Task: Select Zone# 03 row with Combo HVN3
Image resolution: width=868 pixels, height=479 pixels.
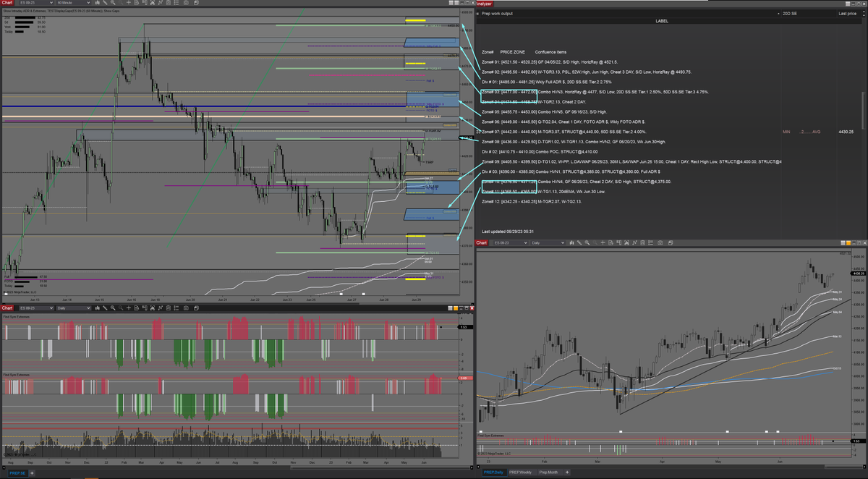Action: coord(595,92)
